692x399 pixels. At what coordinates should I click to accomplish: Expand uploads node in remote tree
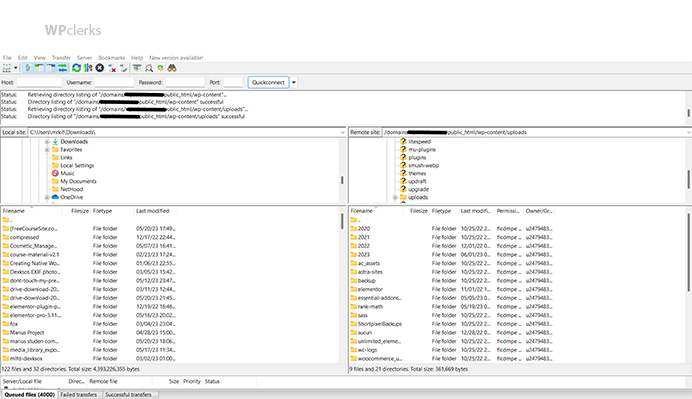coord(395,197)
